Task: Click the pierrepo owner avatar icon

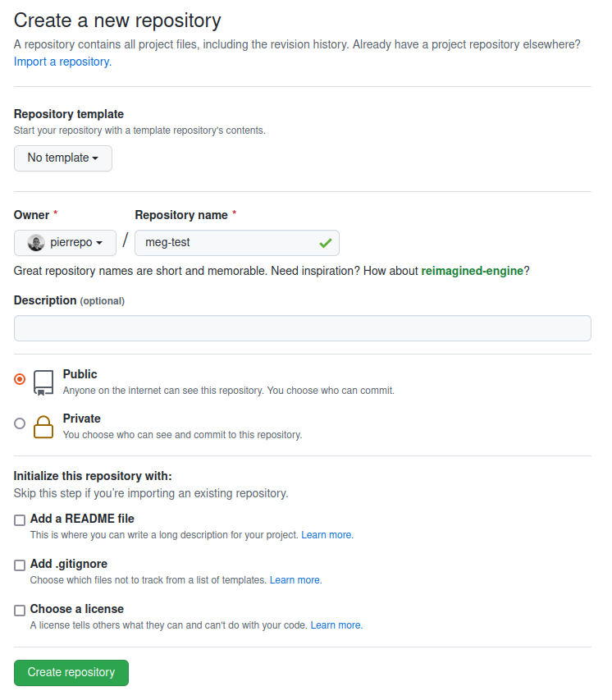Action: pyautogui.click(x=36, y=243)
